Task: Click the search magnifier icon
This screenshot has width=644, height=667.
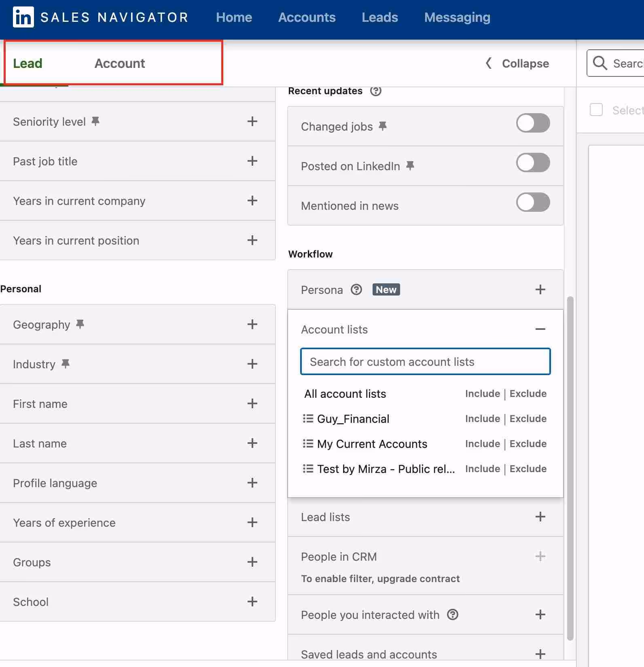Action: (x=600, y=63)
